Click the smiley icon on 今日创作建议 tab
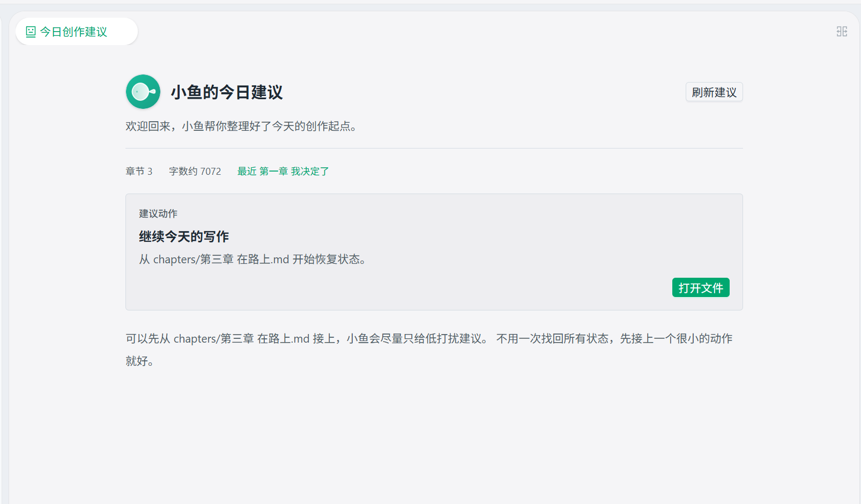The image size is (861, 504). [31, 32]
